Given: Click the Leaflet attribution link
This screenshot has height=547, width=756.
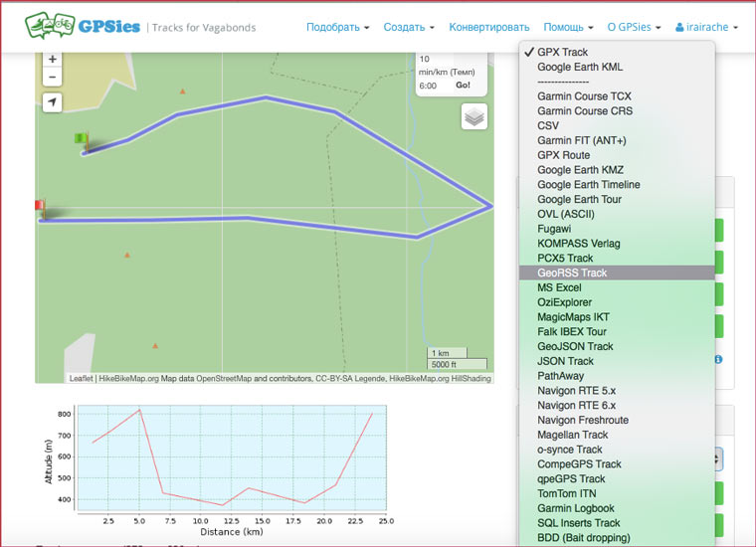Looking at the screenshot, I should (81, 378).
